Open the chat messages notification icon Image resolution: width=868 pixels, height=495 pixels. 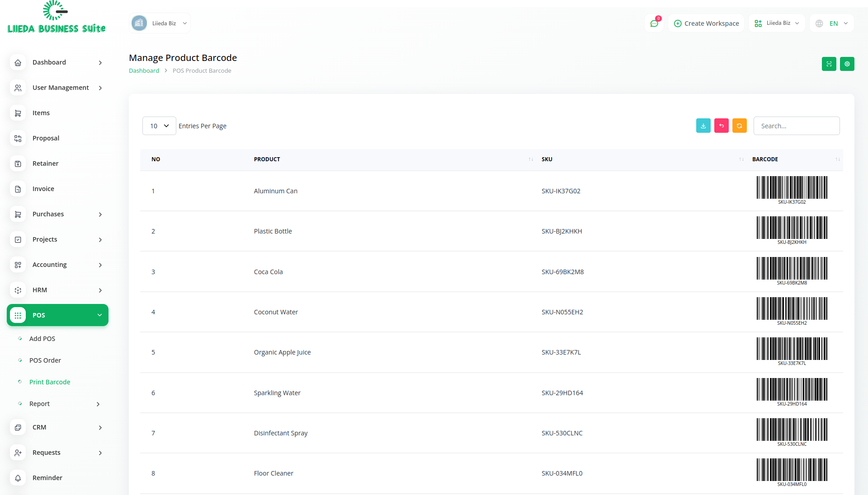(x=654, y=23)
